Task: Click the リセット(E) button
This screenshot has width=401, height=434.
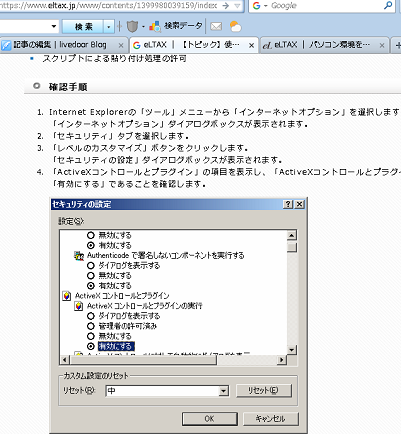Action: coord(264,390)
